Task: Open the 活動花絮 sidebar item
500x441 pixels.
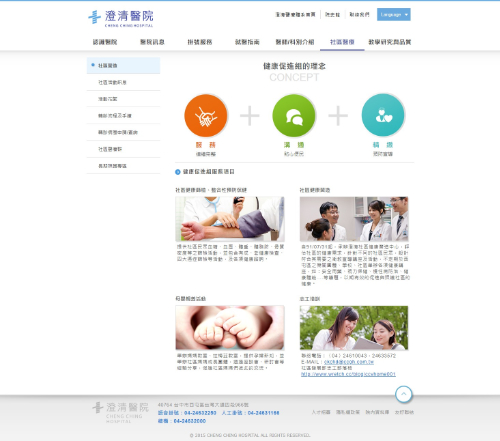Action: tap(123, 99)
